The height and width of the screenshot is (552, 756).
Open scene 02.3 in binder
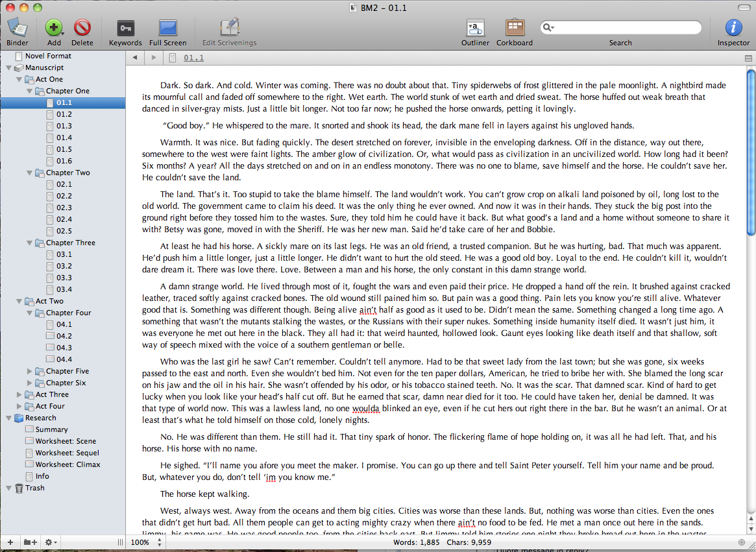[64, 208]
